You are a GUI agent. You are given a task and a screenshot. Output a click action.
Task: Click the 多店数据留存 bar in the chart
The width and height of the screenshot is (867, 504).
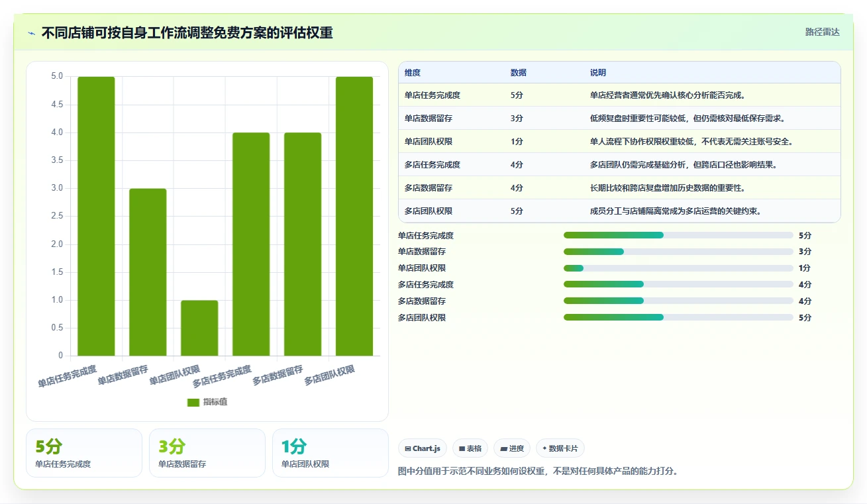pos(303,244)
